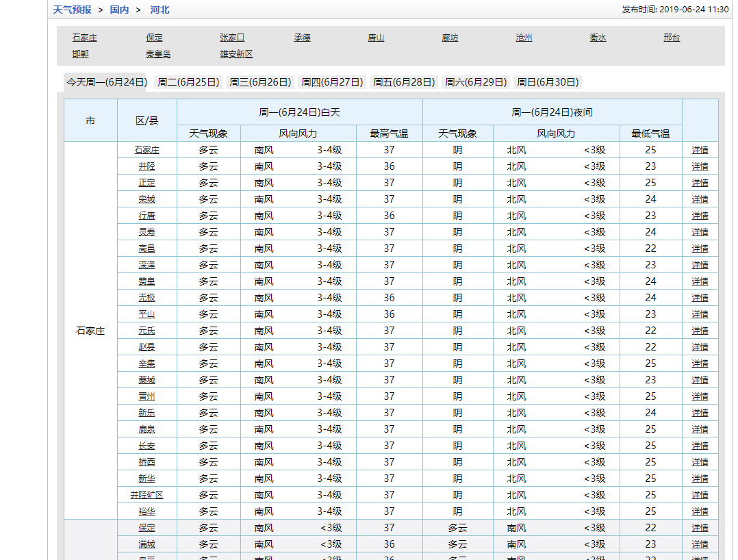738x560 pixels.
Task: Open 赵县 district link
Action: pyautogui.click(x=147, y=347)
